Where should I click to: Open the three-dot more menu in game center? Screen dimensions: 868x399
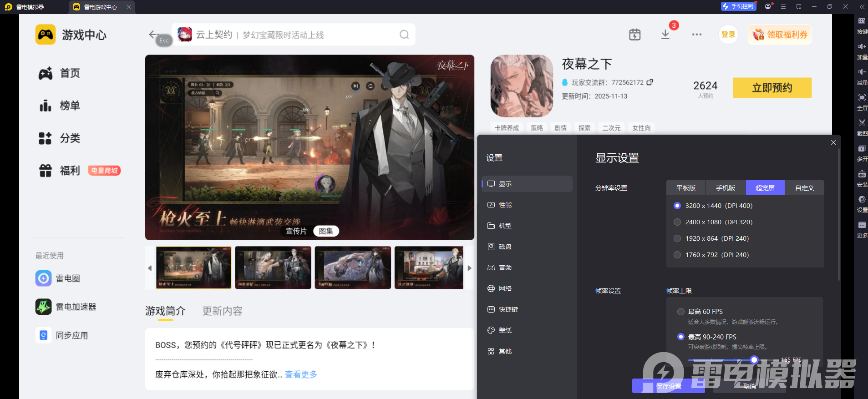pos(697,35)
